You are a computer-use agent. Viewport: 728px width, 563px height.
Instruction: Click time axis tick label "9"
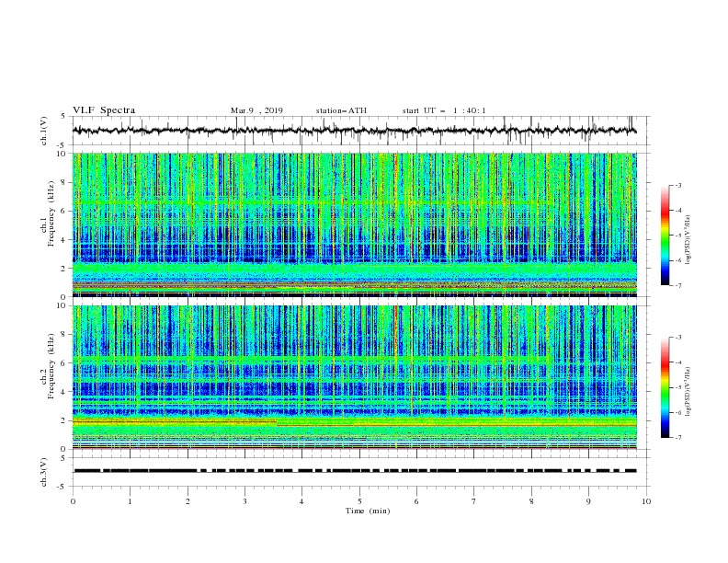coord(588,501)
